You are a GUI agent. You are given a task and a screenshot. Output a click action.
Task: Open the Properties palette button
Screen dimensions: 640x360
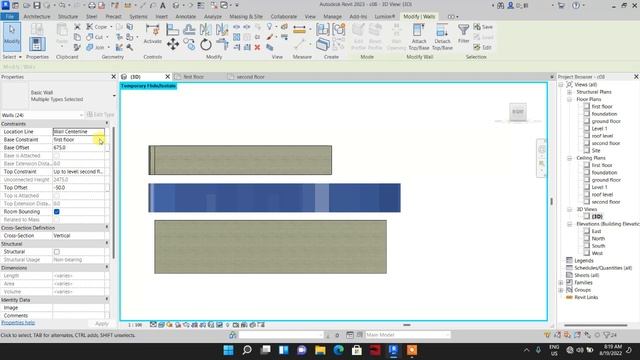pos(37,44)
